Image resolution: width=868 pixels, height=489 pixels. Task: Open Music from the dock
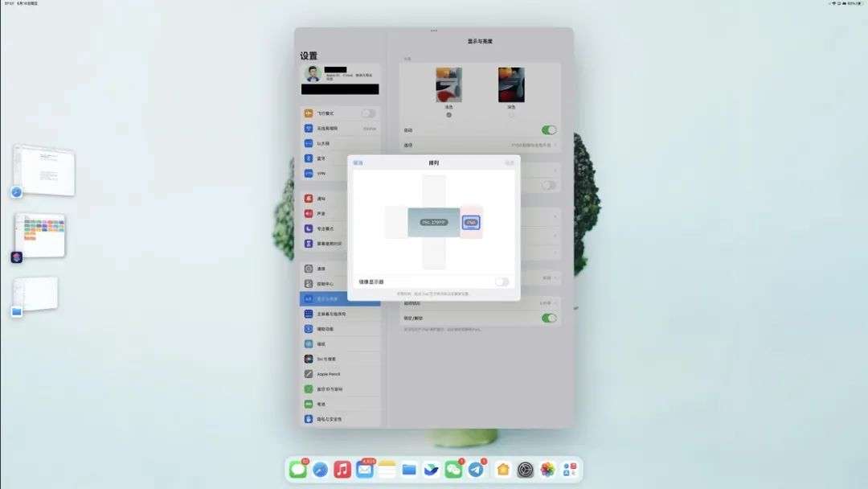point(342,470)
